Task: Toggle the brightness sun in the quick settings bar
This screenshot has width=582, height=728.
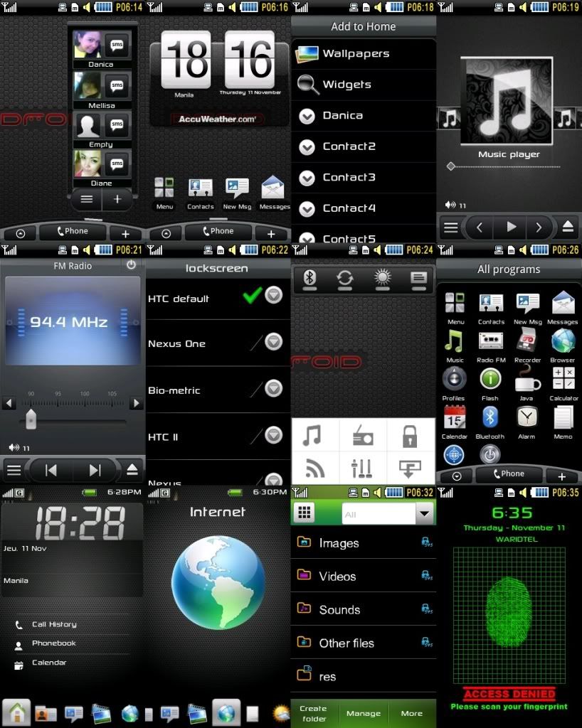Action: tap(382, 279)
